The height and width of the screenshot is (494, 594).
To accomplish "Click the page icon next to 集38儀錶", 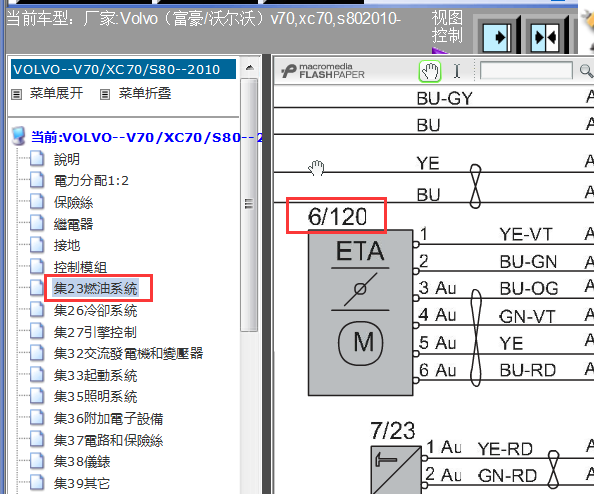I will tap(37, 460).
